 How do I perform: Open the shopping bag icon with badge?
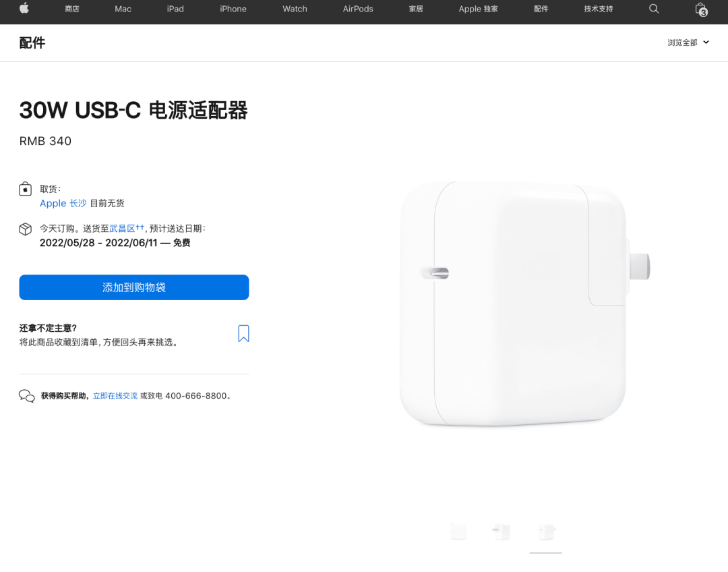coord(701,9)
